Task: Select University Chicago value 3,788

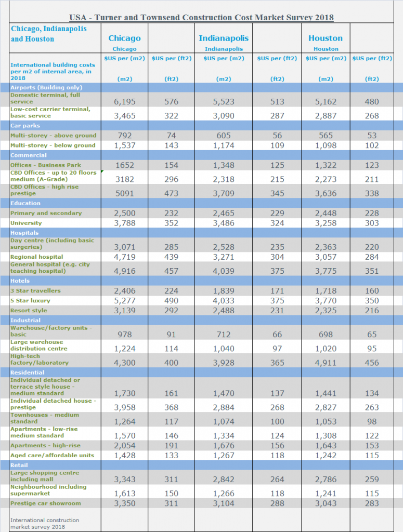Action: [125, 223]
